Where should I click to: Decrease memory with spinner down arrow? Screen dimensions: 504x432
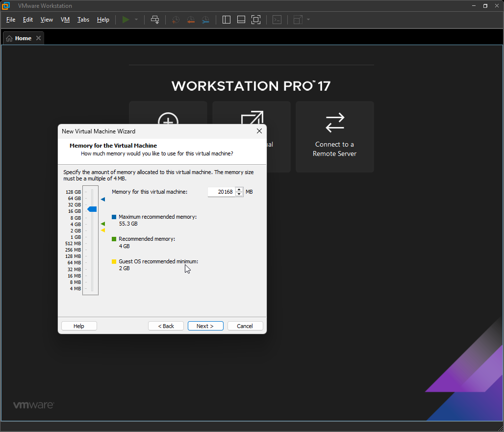point(239,194)
